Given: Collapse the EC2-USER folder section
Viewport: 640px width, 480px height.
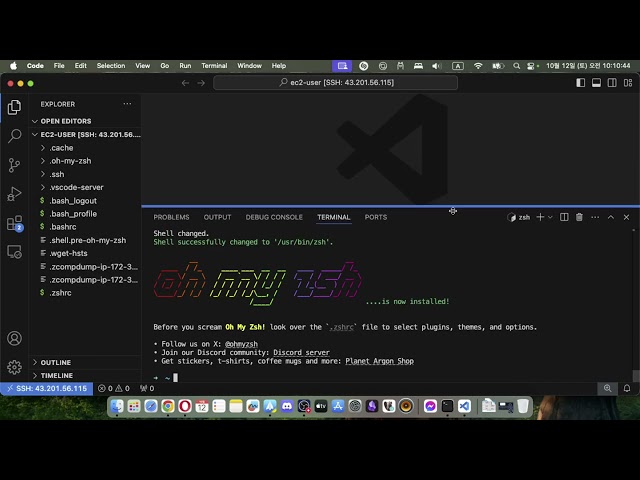Looking at the screenshot, I should 86,135.
